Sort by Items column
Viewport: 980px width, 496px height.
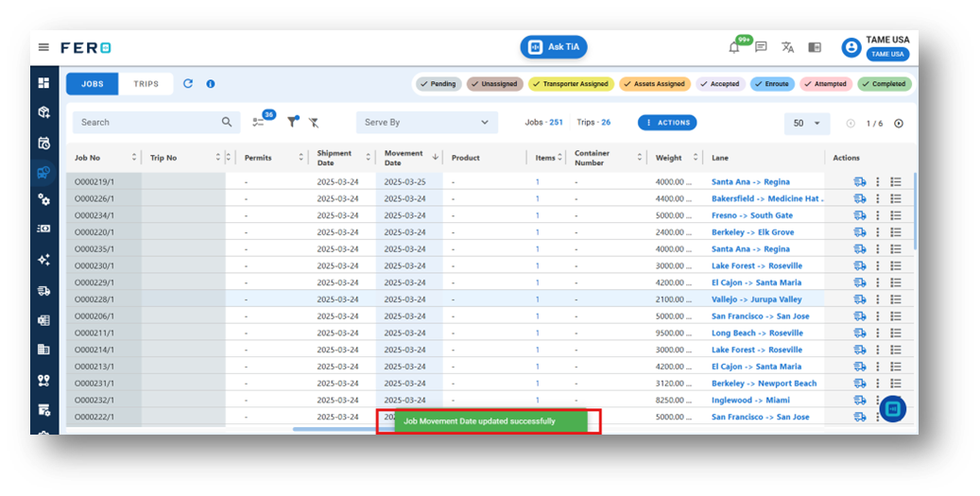560,158
